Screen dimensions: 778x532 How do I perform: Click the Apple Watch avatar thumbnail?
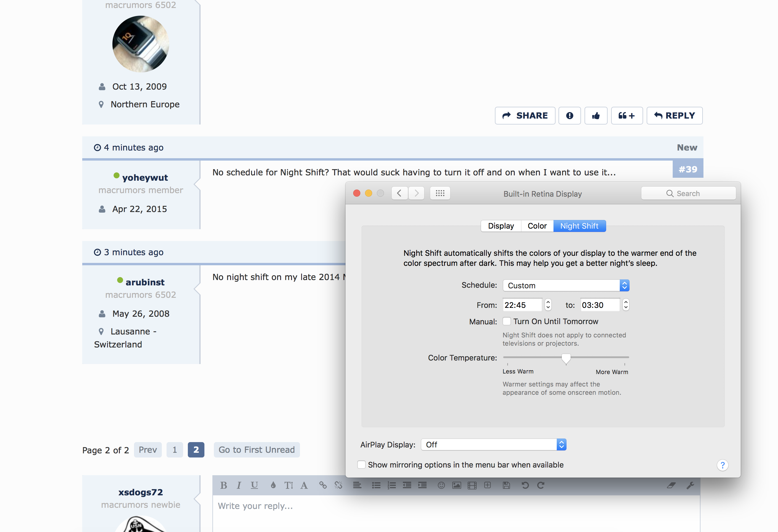point(141,44)
